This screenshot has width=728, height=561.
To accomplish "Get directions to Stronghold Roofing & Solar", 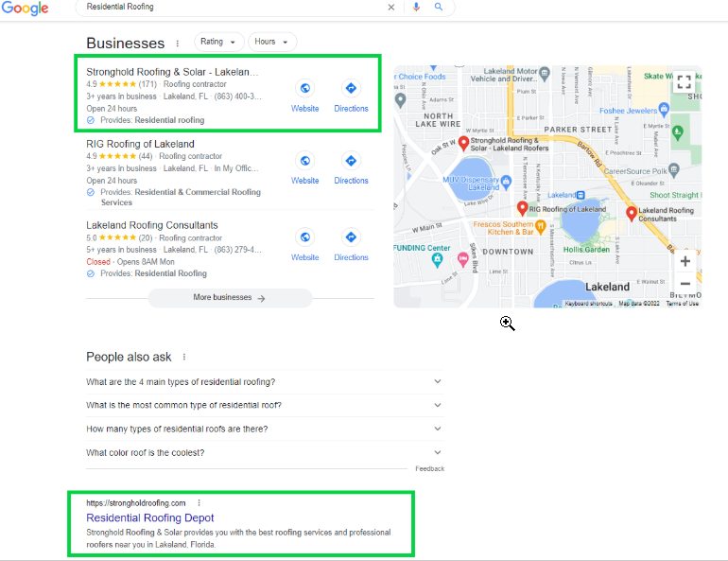I will (x=351, y=88).
